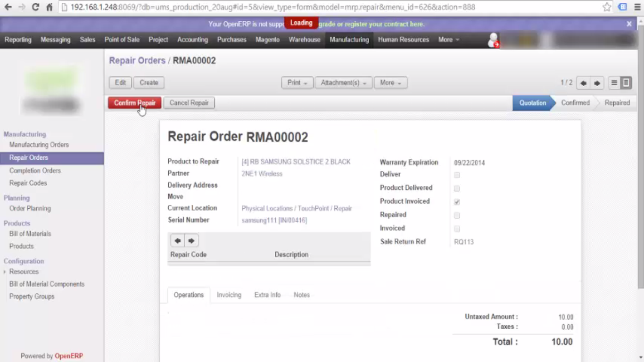The width and height of the screenshot is (644, 362).
Task: Click the red Confirm Repair button
Action: pyautogui.click(x=135, y=103)
